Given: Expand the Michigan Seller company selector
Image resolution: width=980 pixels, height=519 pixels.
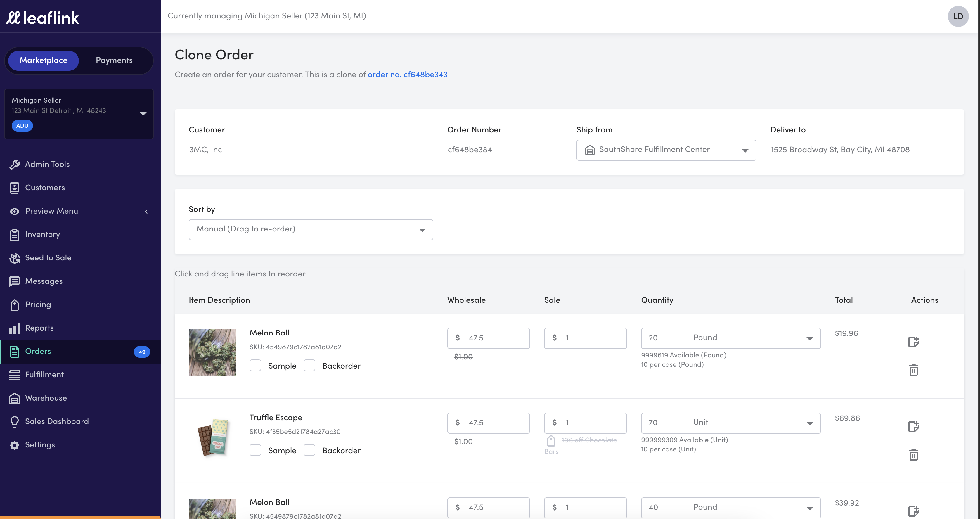Looking at the screenshot, I should [x=79, y=114].
